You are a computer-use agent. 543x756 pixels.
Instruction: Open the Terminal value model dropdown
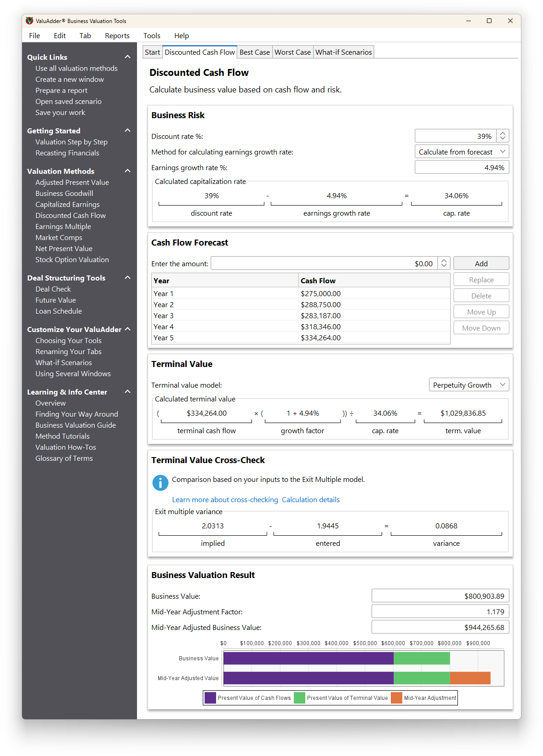[469, 385]
